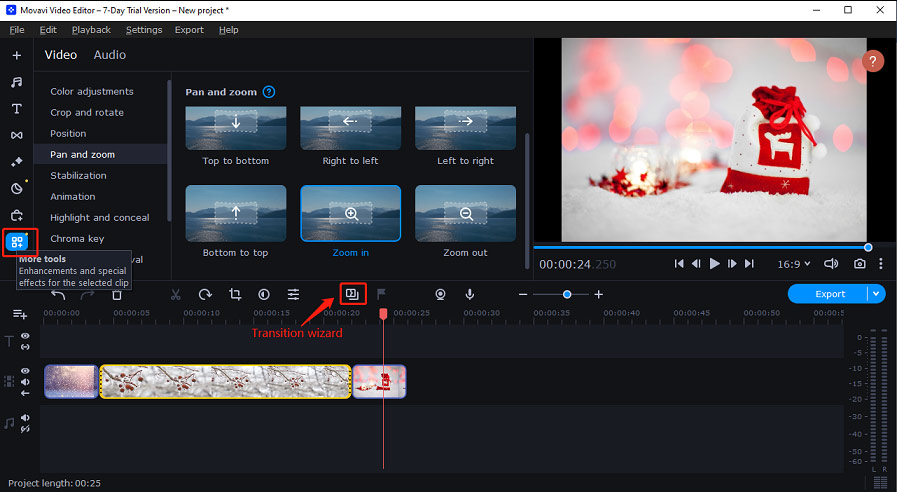
Task: Open the File menu
Action: (17, 30)
